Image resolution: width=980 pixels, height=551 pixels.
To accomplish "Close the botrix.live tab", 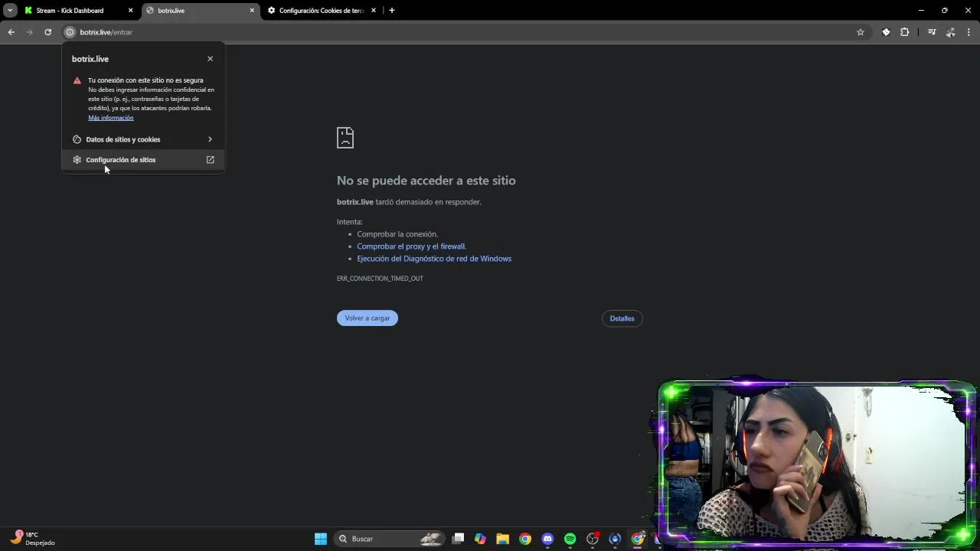I will tap(252, 11).
